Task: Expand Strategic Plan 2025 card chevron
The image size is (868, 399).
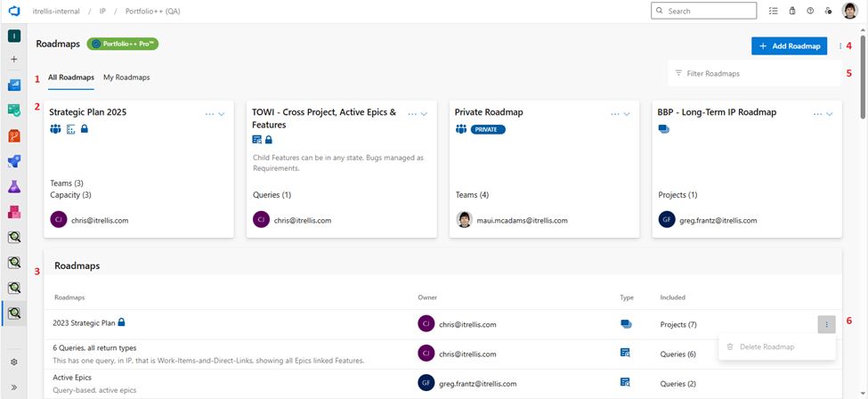Action: 222,114
